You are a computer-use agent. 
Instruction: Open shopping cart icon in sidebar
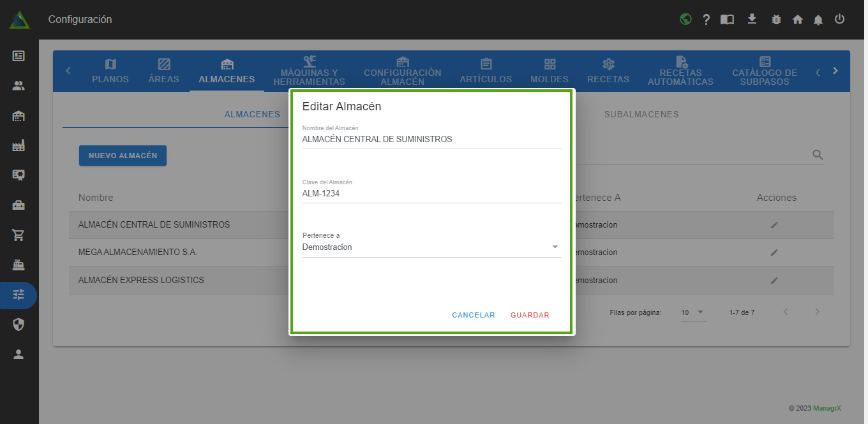pos(19,235)
